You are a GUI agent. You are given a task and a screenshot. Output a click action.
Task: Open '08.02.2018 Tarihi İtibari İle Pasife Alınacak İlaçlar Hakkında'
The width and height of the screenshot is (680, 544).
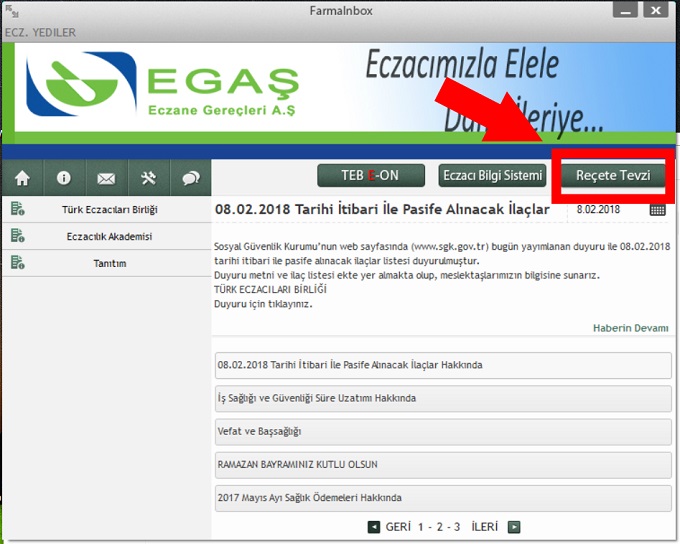point(443,365)
